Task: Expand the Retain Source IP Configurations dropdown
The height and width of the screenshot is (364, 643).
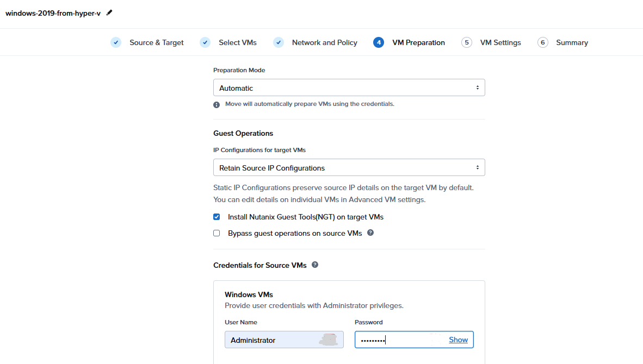Action: tap(349, 168)
